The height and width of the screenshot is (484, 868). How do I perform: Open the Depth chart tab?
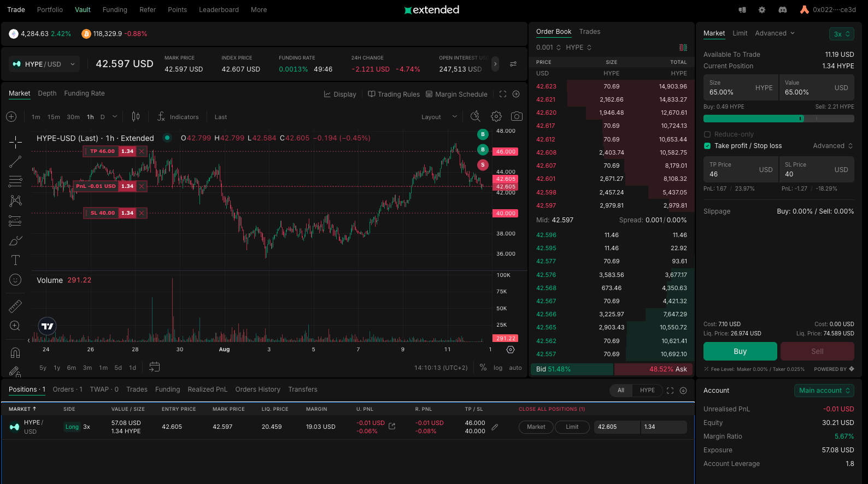coord(47,93)
